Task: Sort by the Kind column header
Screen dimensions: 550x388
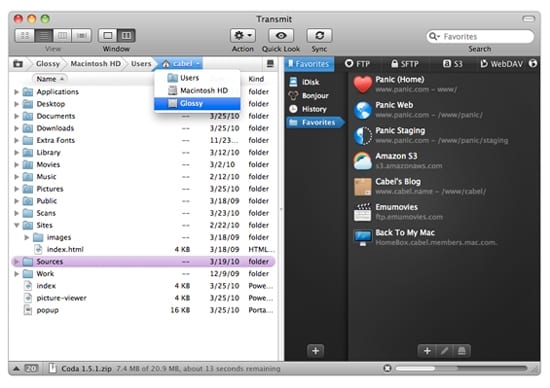Action: coord(256,79)
